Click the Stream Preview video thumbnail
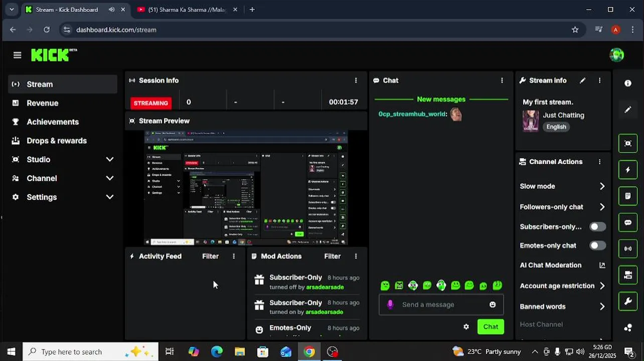644x361 pixels. click(x=246, y=188)
